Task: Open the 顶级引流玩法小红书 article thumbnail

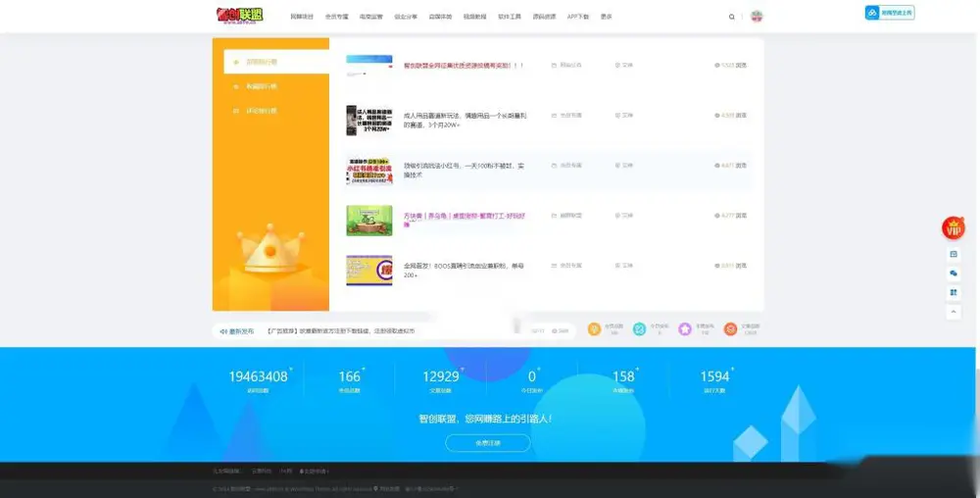Action: 369,171
